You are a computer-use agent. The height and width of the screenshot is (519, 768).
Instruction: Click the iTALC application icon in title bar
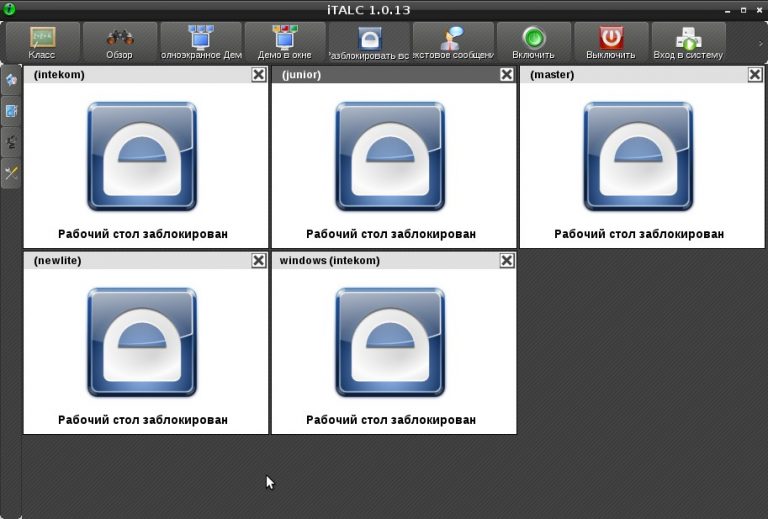9,8
